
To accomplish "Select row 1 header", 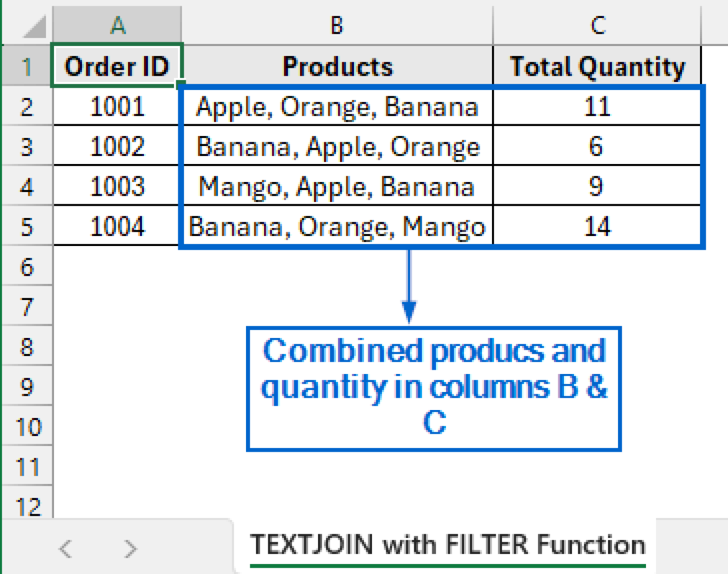I will click(x=26, y=66).
